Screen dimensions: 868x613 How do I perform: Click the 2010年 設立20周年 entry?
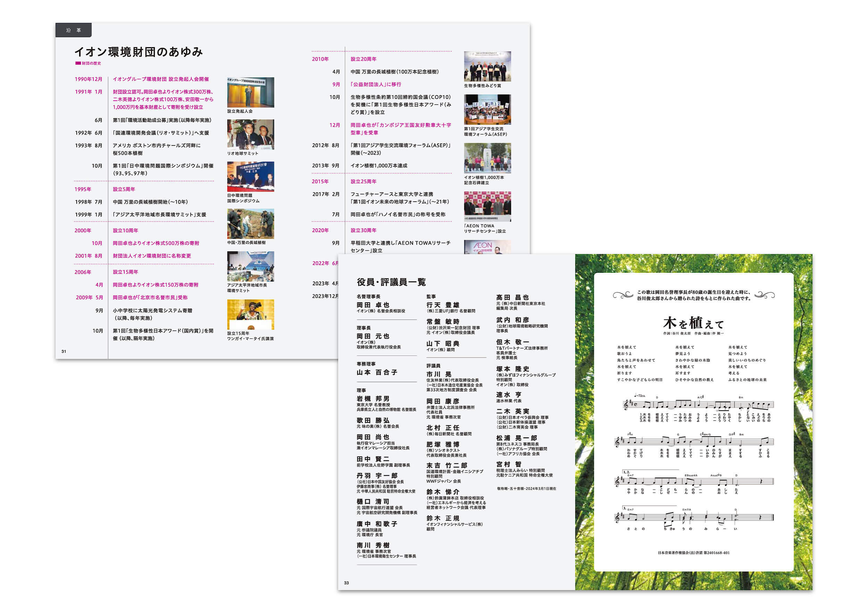(363, 59)
